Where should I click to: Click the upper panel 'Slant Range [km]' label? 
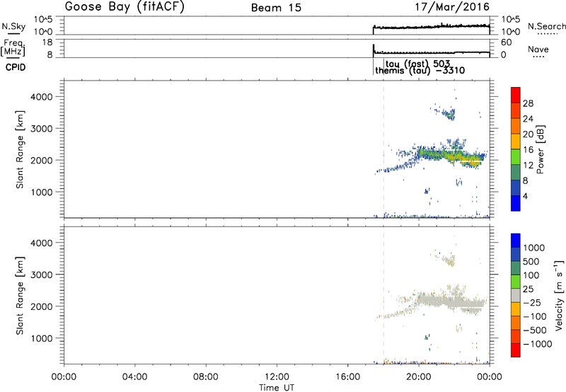click(20, 149)
